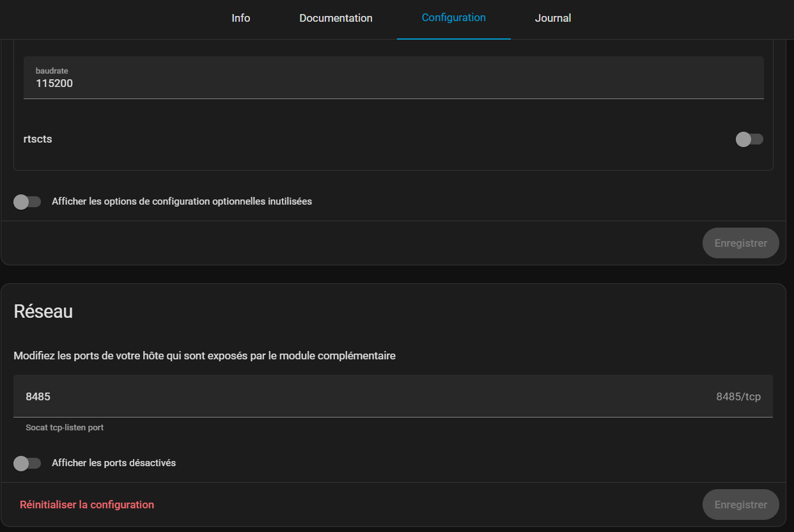Open the Journal tab
This screenshot has width=794, height=532.
[x=552, y=18]
